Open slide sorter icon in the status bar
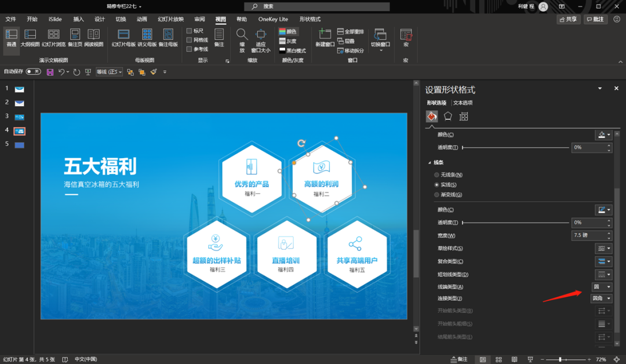This screenshot has height=364, width=626. pyautogui.click(x=498, y=359)
